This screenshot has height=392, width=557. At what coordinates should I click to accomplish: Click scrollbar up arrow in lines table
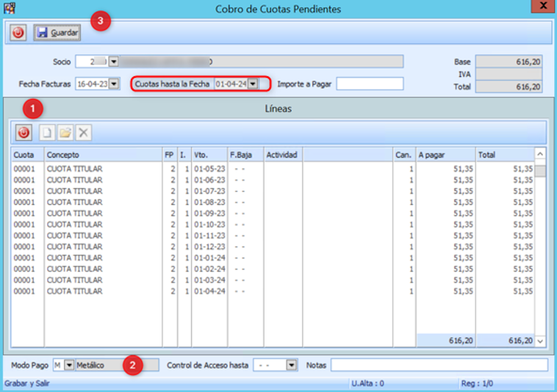(540, 154)
